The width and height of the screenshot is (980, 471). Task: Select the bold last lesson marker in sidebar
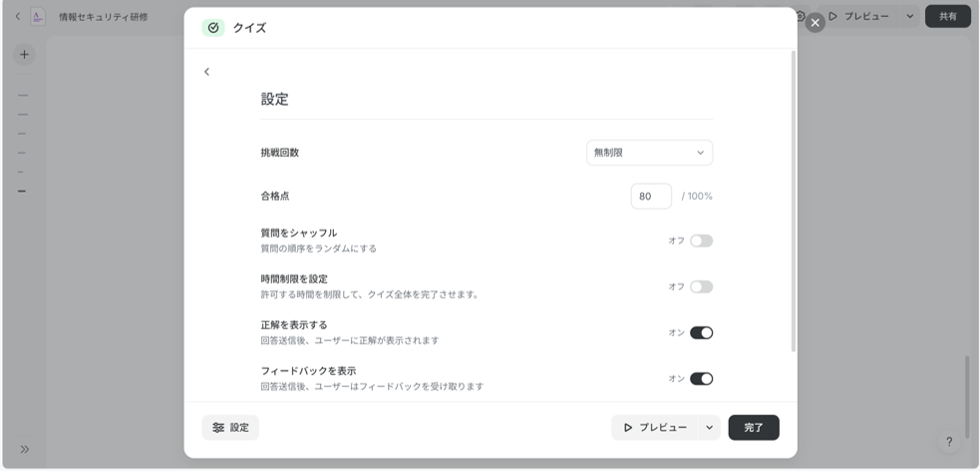tap(22, 191)
